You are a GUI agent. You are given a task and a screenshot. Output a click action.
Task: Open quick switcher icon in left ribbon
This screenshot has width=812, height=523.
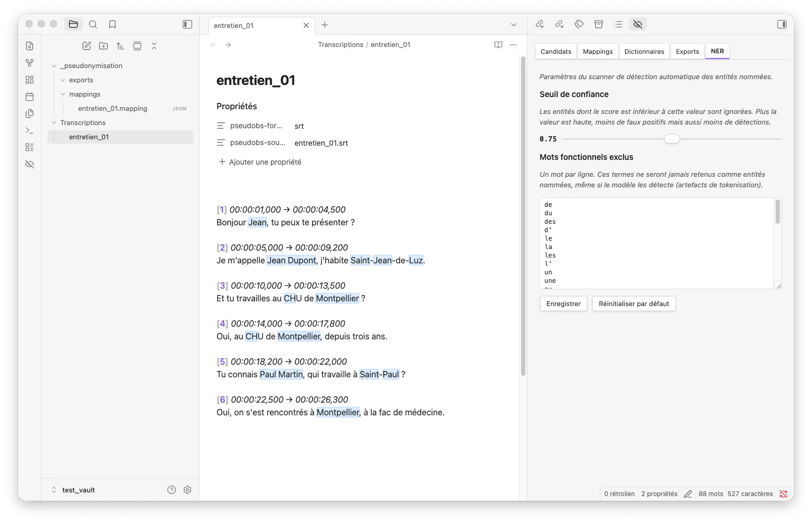click(30, 46)
